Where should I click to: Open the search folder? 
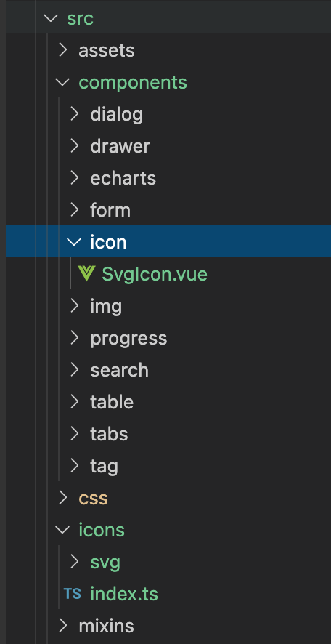tap(119, 370)
